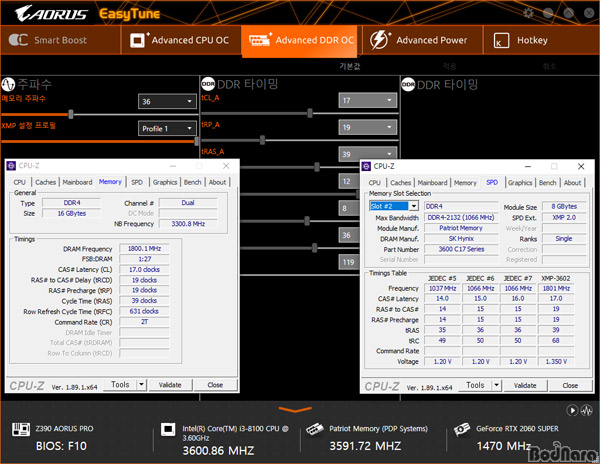Screen dimensions: 600x464
Task: Switch to the Advanced CPU OC tab
Action: [181, 40]
